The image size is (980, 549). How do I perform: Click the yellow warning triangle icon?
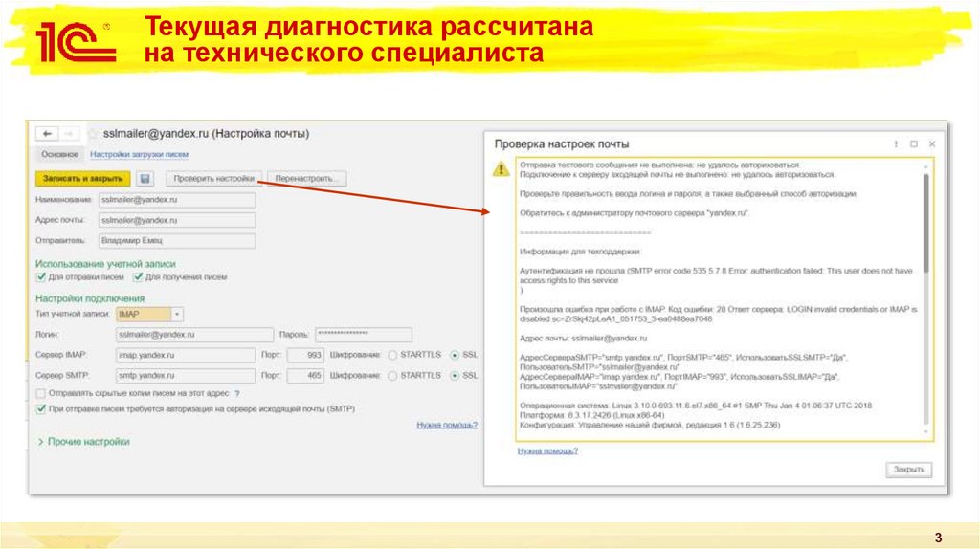[501, 168]
